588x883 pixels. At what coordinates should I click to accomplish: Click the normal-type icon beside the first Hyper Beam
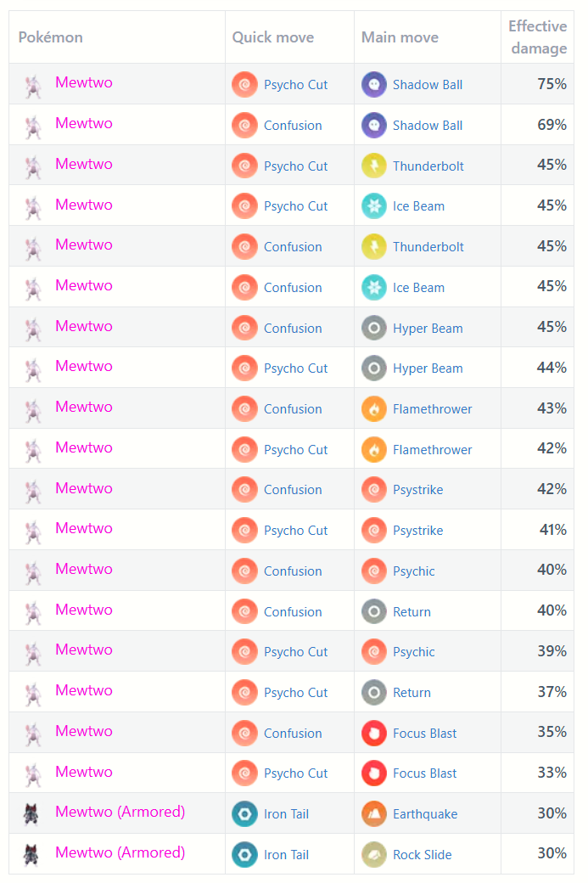click(x=374, y=328)
